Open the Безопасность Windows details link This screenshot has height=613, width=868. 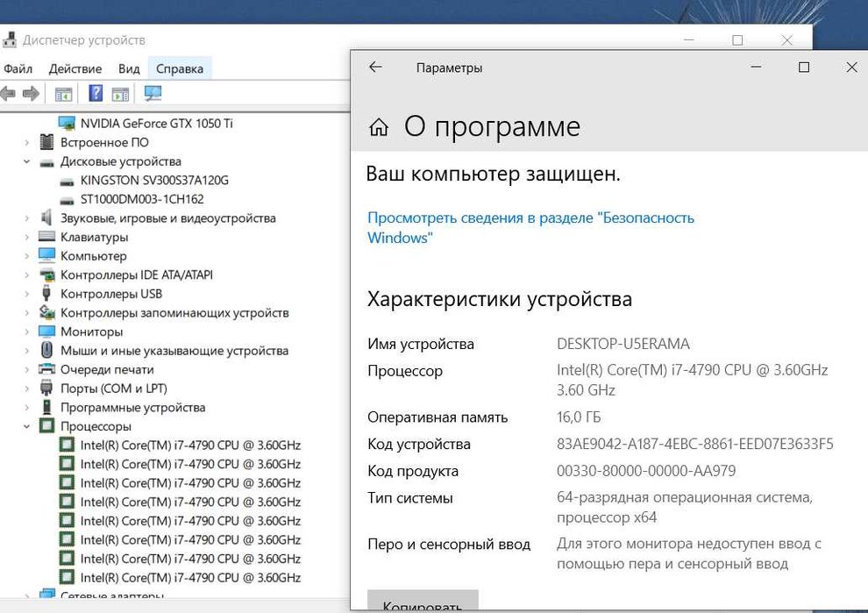click(530, 228)
